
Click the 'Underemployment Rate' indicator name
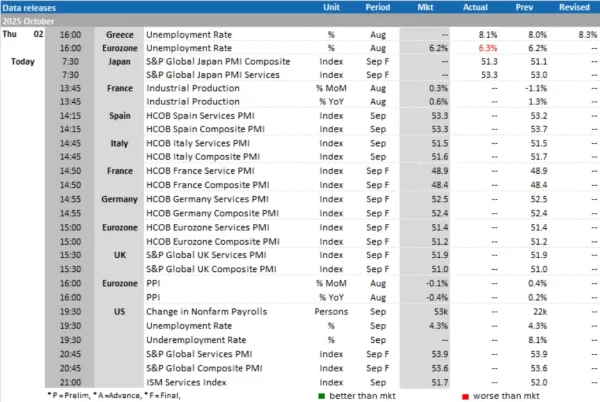(194, 339)
